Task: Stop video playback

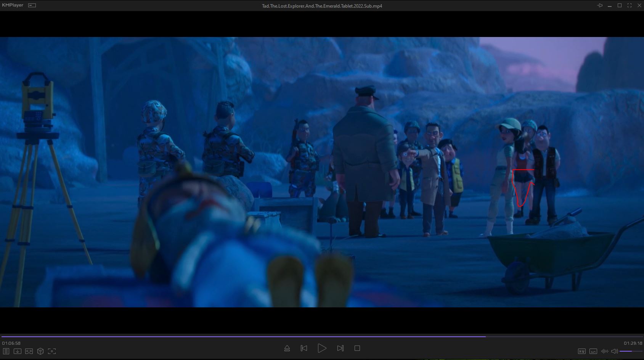Action: pos(357,348)
